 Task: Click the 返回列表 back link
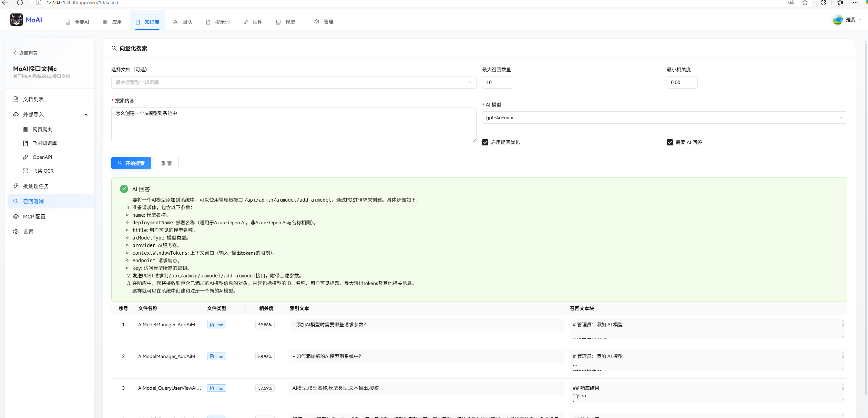(x=25, y=53)
